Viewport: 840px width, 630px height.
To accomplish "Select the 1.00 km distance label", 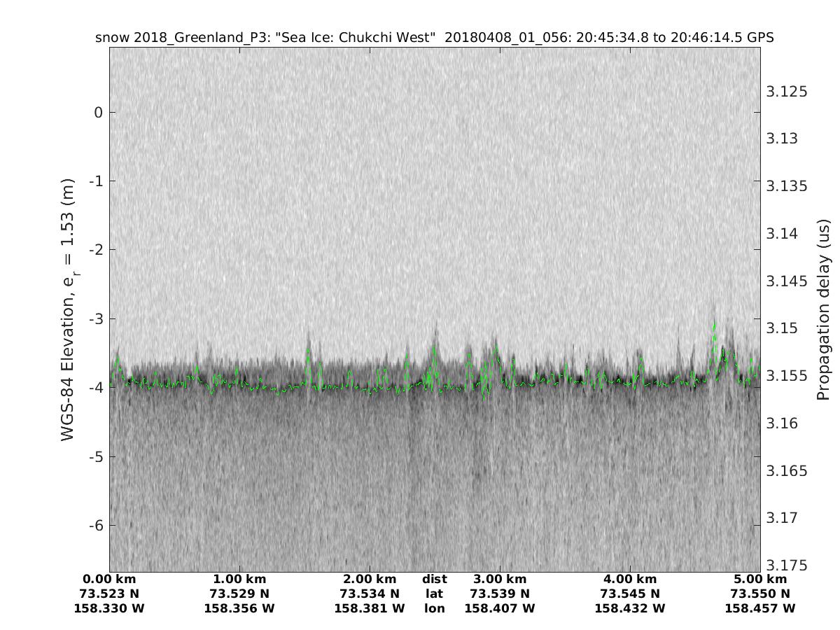I will [x=239, y=579].
